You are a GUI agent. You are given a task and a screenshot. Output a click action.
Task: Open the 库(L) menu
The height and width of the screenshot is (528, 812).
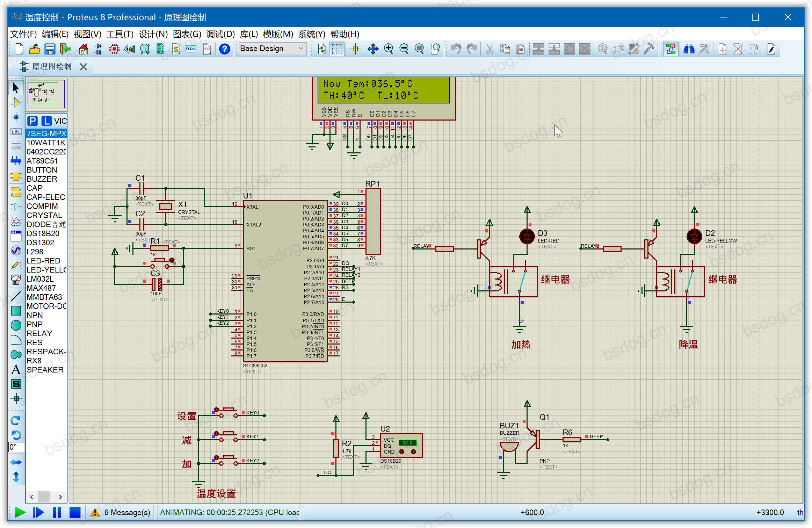[x=249, y=34]
